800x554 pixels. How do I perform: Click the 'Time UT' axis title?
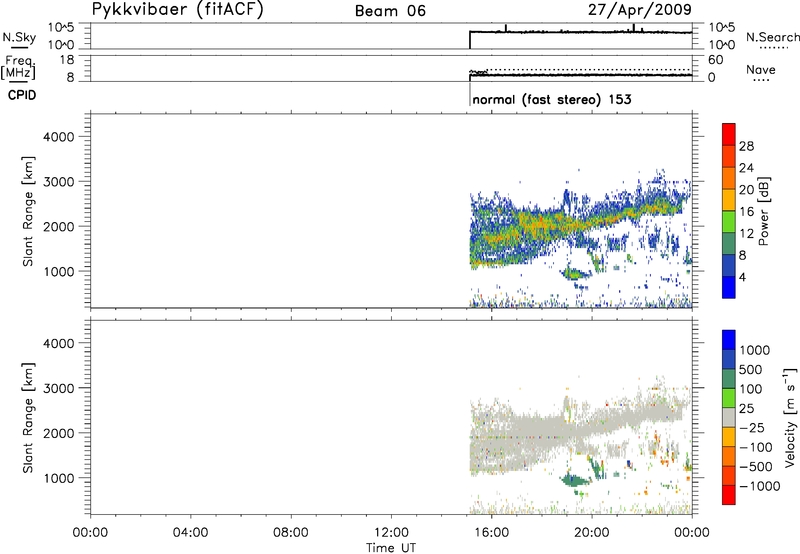(x=391, y=548)
